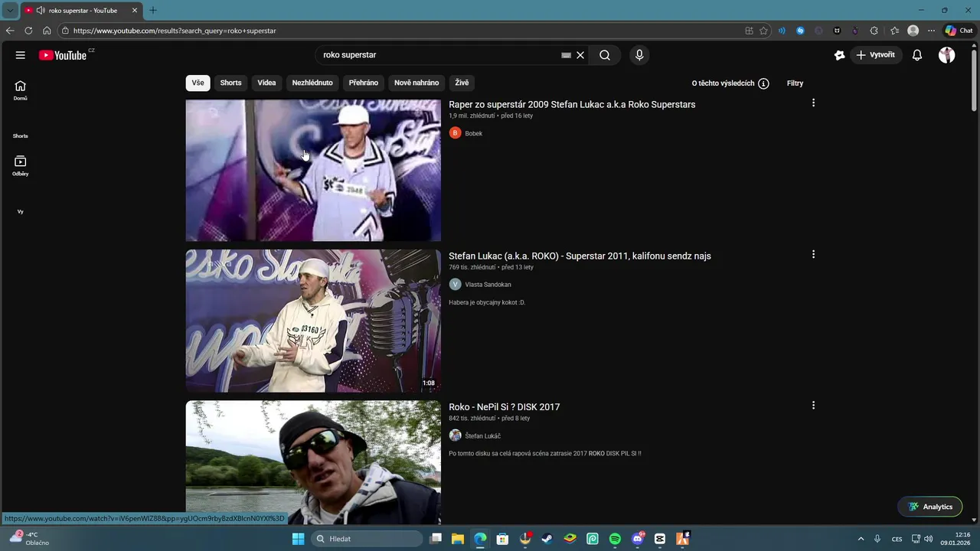Open the YouTube hamburger guide menu
The image size is (980, 551).
pyautogui.click(x=21, y=55)
